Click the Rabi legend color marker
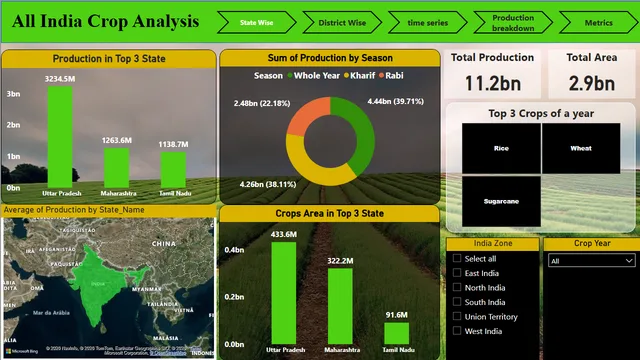The height and width of the screenshot is (360, 640). 382,76
